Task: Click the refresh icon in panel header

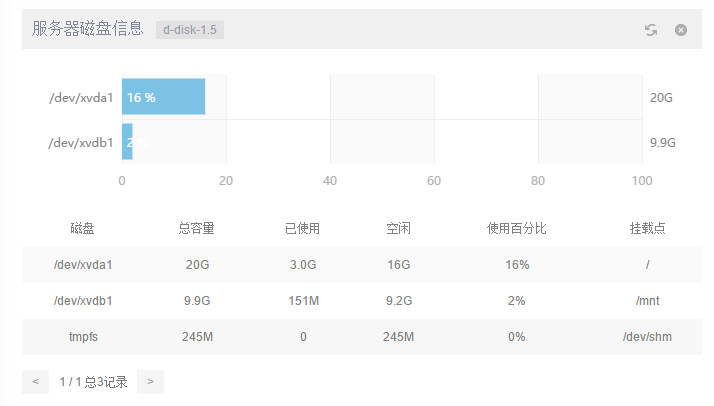Action: [651, 30]
